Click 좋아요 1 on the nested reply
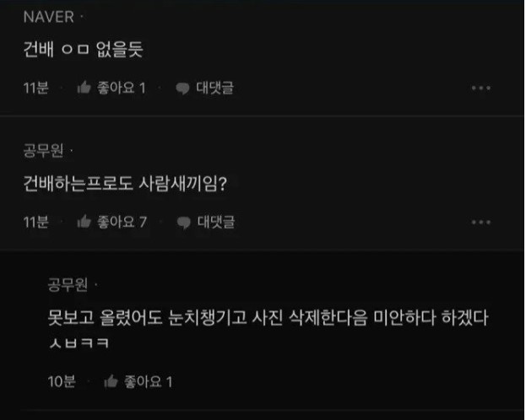Image resolution: width=526 pixels, height=420 pixels. coord(149,381)
